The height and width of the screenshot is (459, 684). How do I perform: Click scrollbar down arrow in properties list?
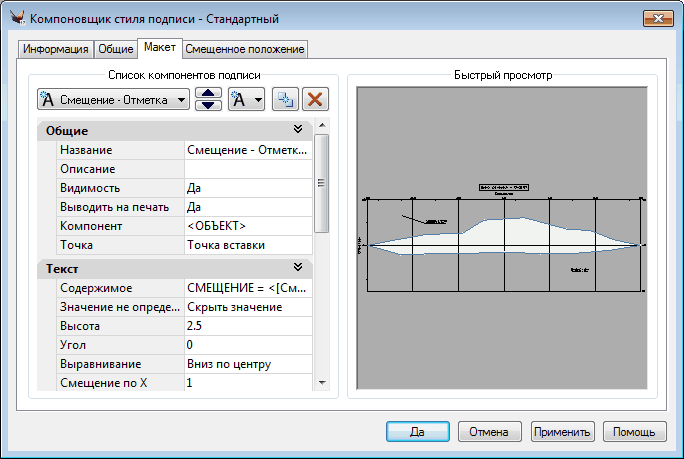pos(321,382)
